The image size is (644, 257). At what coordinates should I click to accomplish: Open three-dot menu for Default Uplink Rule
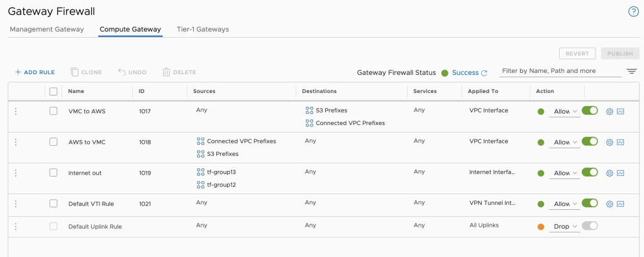coord(16,226)
